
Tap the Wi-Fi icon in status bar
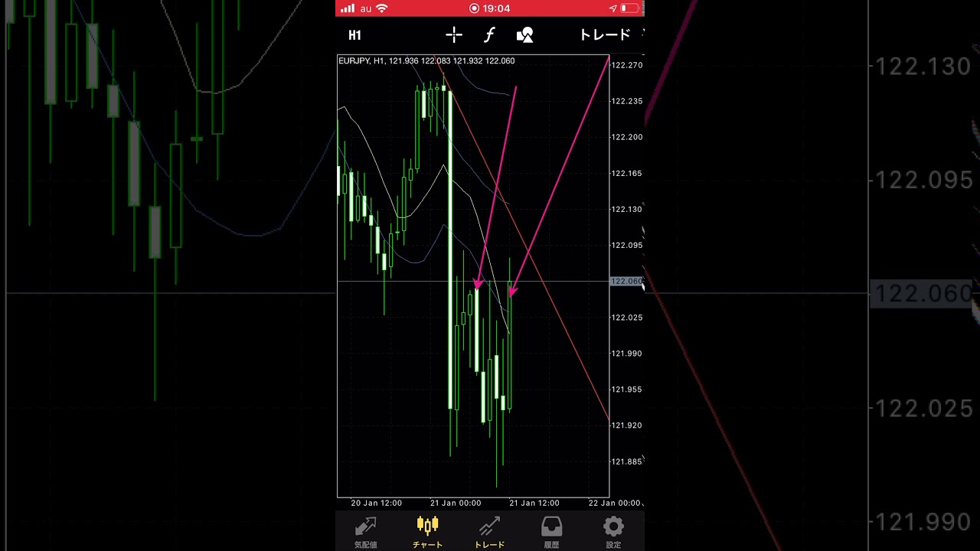[x=382, y=8]
